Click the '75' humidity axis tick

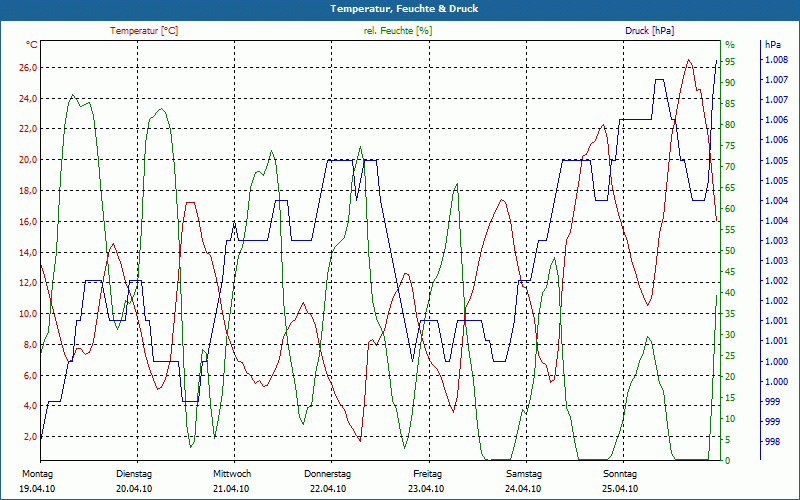pyautogui.click(x=730, y=146)
